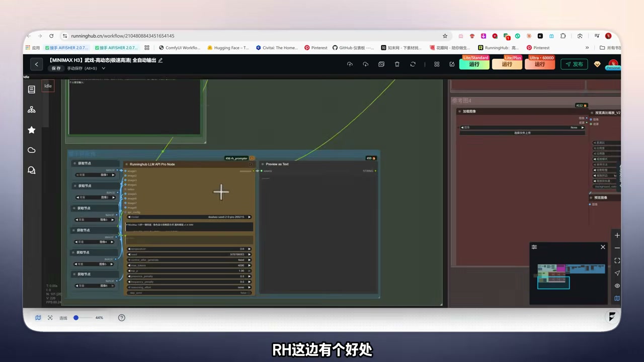The width and height of the screenshot is (644, 362).
Task: Fit view with canvas fullscreen icon
Action: point(617,260)
